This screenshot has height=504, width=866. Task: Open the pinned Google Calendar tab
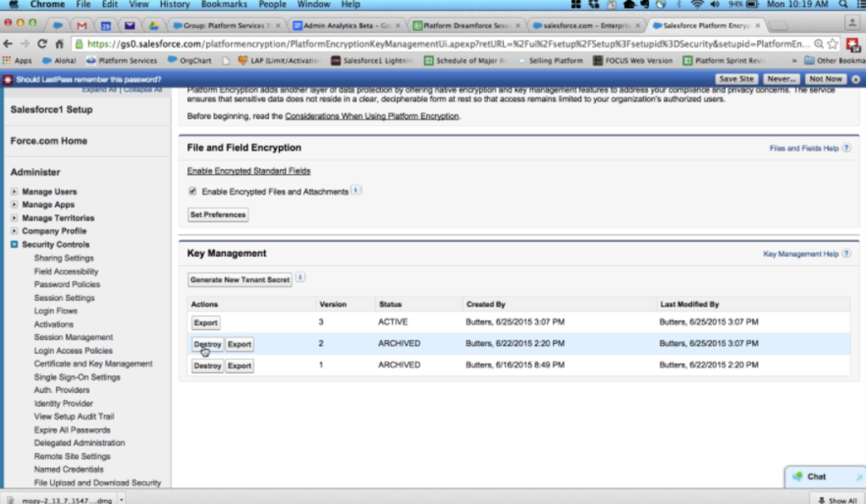[105, 26]
